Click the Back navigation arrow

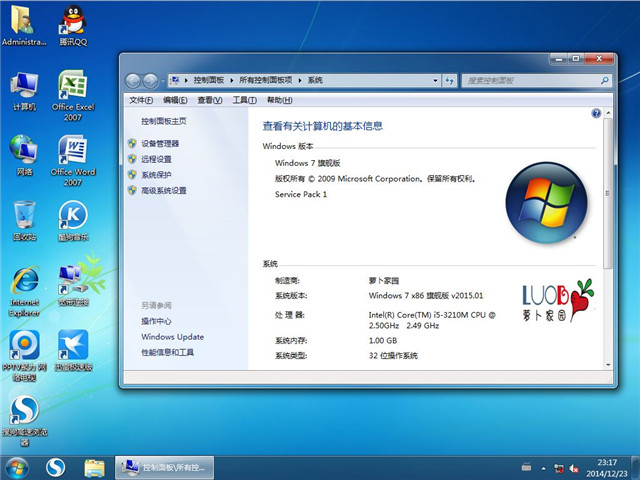pyautogui.click(x=133, y=81)
